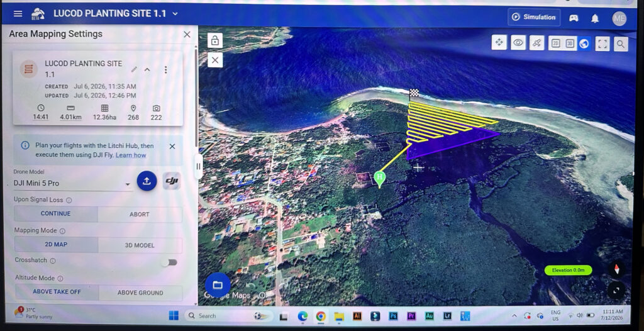
Task: Show info for Upon Signal Loss
Action: point(69,200)
